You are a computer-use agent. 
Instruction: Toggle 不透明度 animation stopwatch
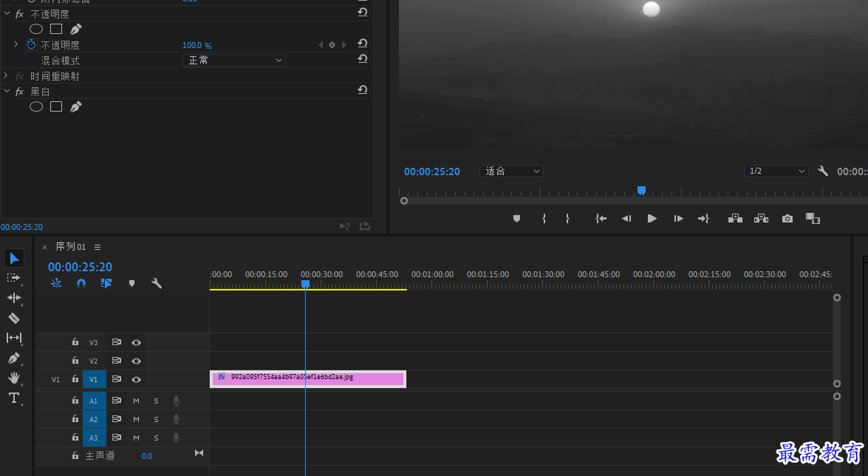32,44
